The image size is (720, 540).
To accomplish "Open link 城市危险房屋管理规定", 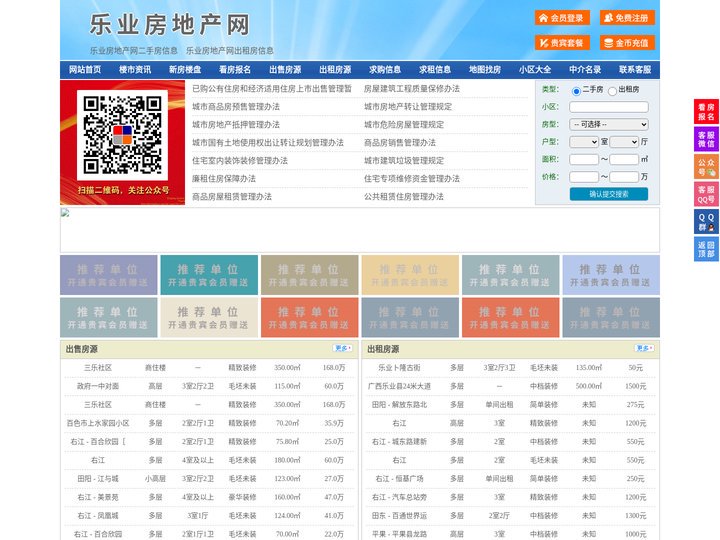I will 404,124.
